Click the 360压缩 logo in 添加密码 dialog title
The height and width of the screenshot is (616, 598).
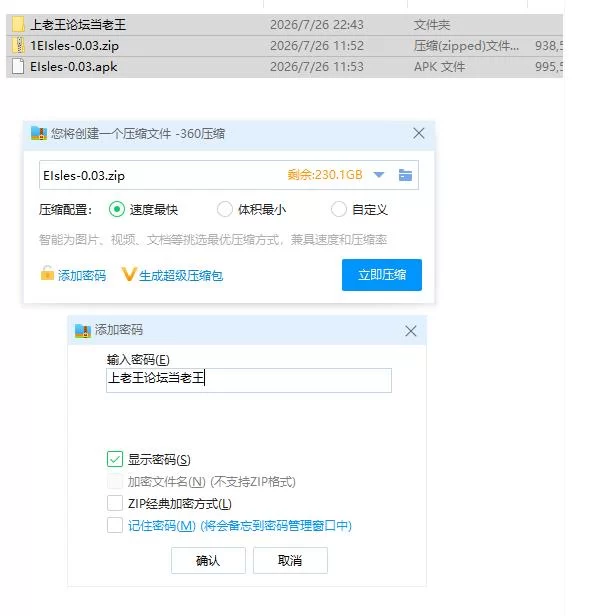83,330
